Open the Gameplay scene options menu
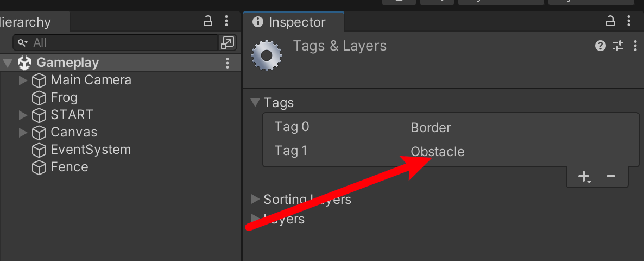Viewport: 644px width, 261px height. point(227,63)
